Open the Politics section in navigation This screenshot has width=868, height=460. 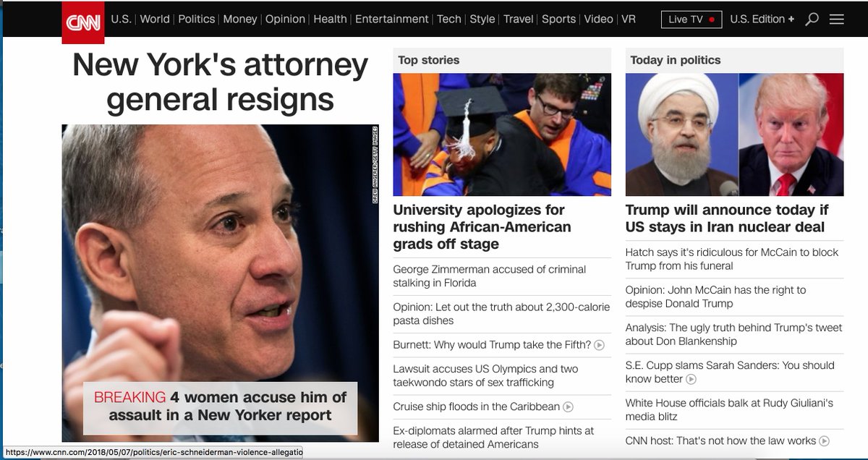click(x=196, y=20)
